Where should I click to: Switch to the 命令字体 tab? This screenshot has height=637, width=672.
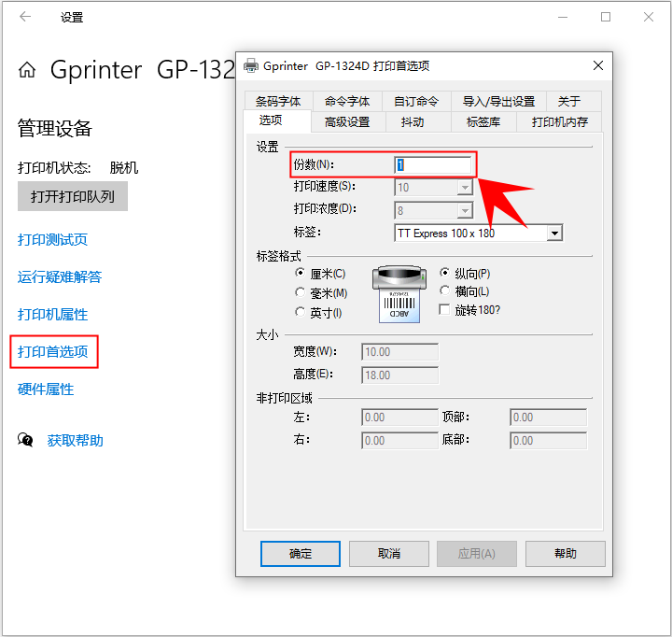tap(347, 101)
